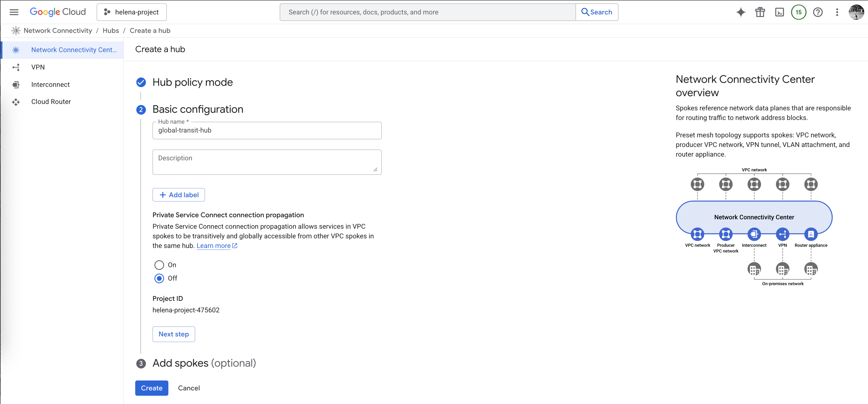Open the three-dot settings menu
This screenshot has width=868, height=404.
coord(837,12)
